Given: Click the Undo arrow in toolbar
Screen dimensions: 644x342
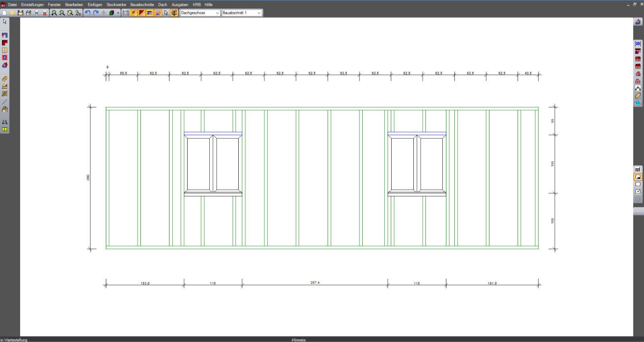Looking at the screenshot, I should (x=87, y=13).
